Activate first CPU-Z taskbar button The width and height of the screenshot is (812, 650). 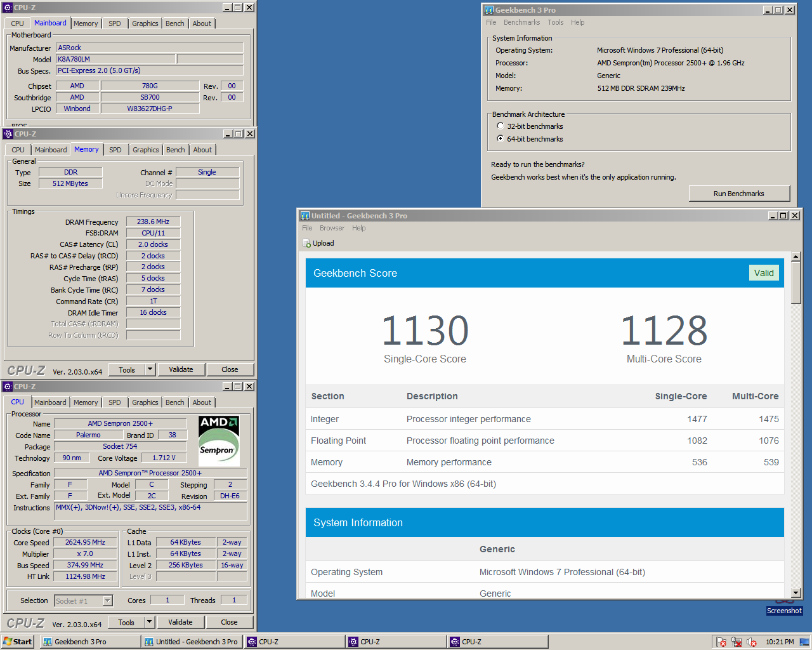tap(294, 642)
